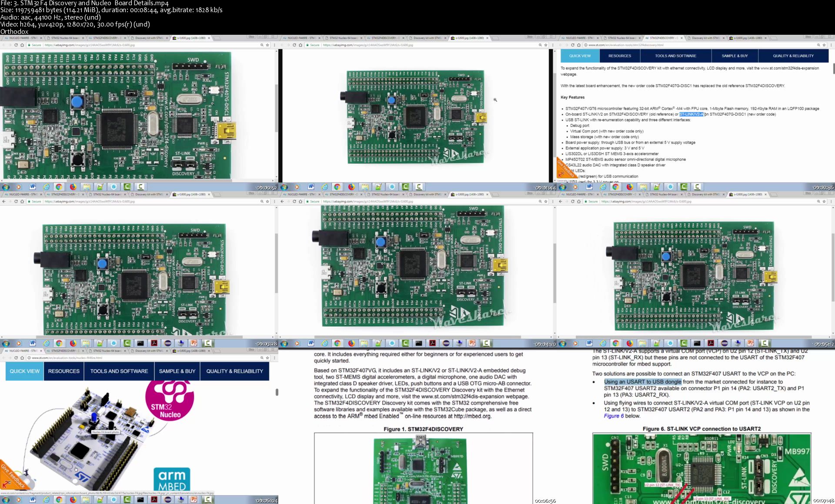The width and height of the screenshot is (835, 504).
Task: Open Adobe Acrobat from the 00:03:28 taskbar
Action: coord(154,343)
